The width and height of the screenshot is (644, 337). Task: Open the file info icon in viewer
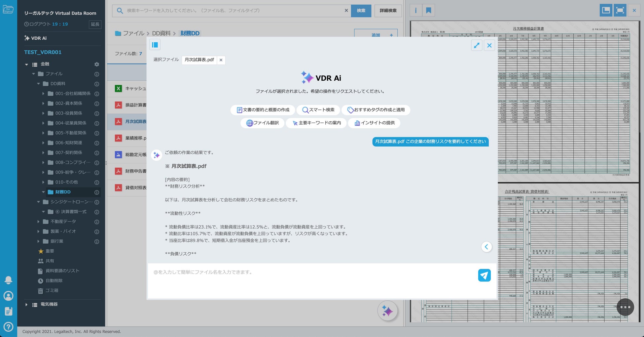click(415, 10)
